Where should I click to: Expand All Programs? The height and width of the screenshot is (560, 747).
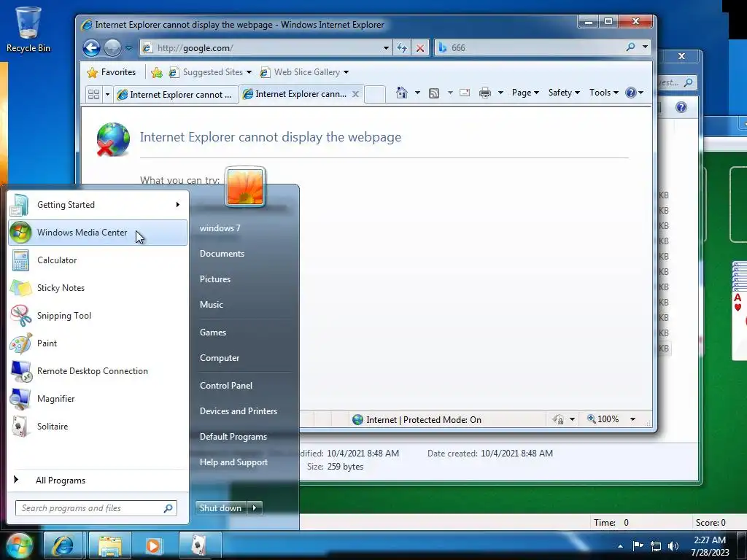[x=98, y=480]
